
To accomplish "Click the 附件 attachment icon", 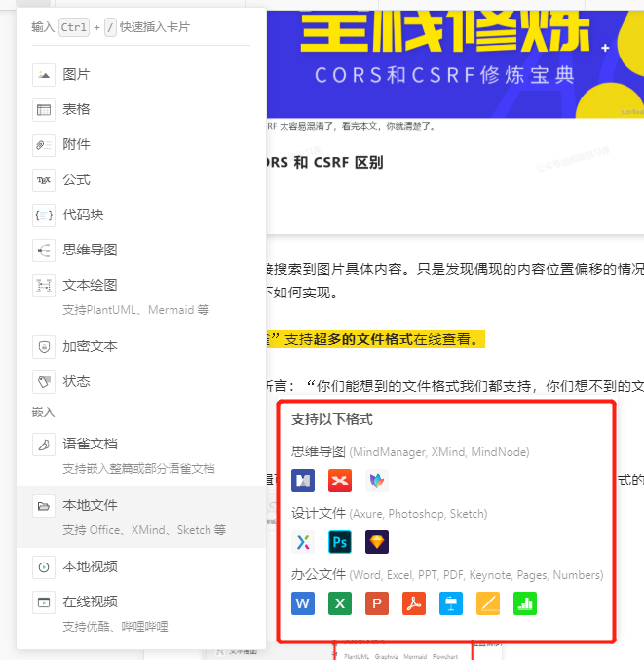I will pos(44,145).
